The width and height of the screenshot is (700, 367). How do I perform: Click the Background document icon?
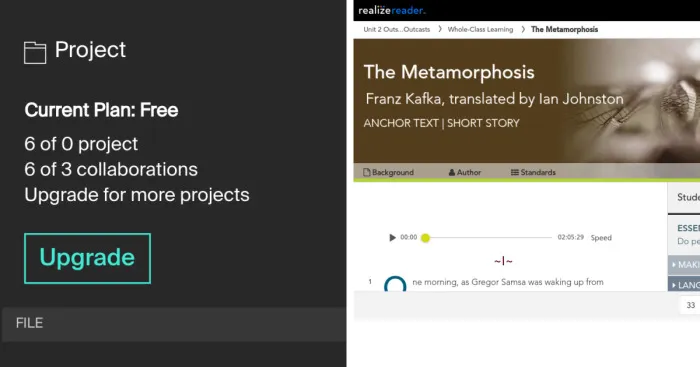[x=367, y=172]
